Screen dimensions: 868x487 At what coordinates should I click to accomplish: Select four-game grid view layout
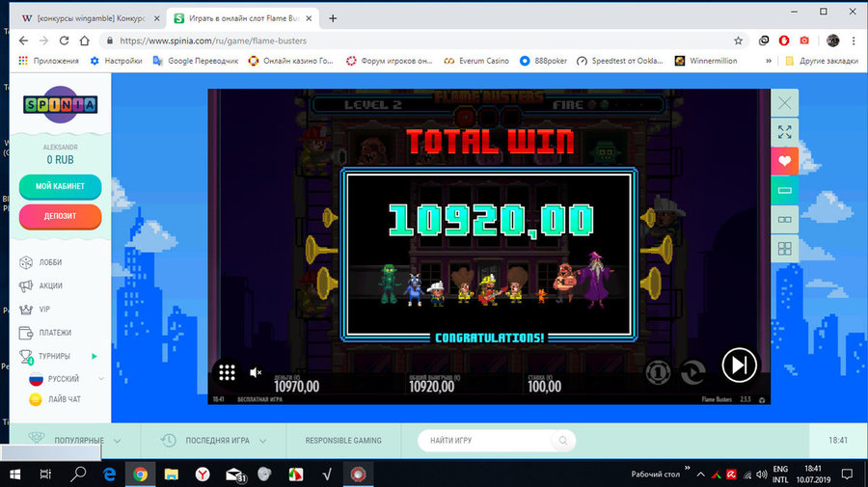785,250
